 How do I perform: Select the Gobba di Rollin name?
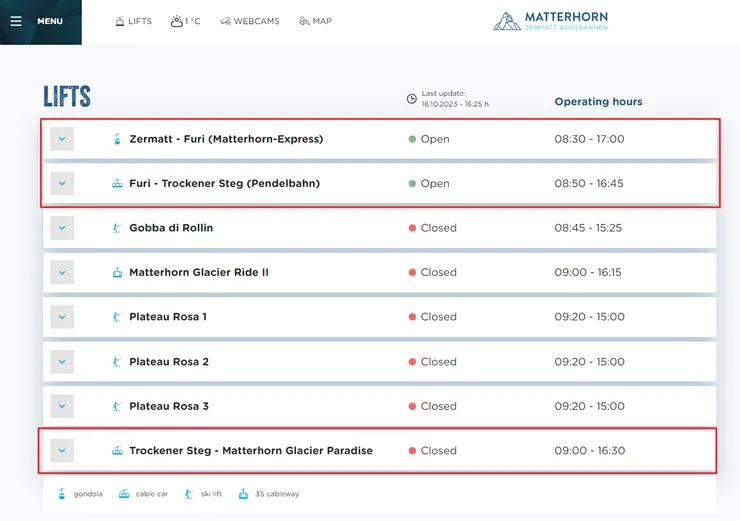171,228
